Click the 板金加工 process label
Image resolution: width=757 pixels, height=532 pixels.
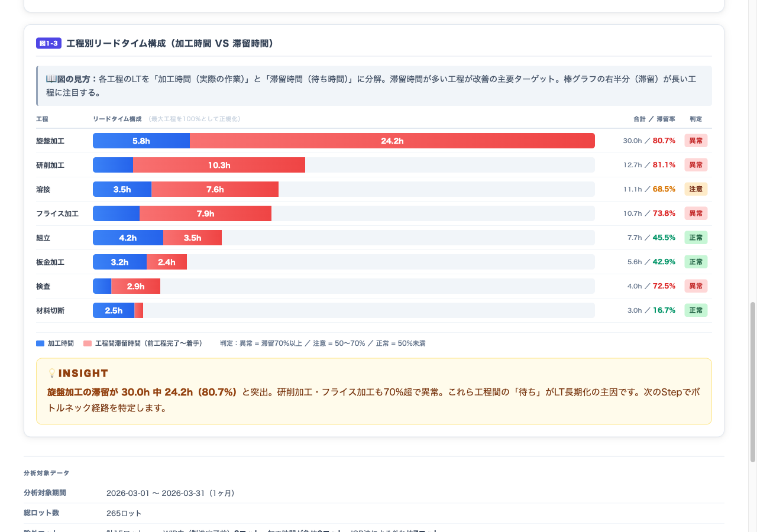coord(50,262)
